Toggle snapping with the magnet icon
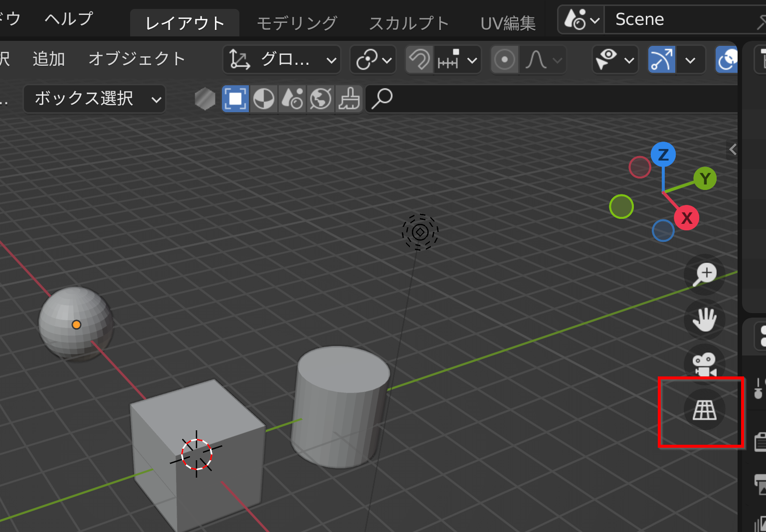Viewport: 766px width, 532px height. (419, 60)
